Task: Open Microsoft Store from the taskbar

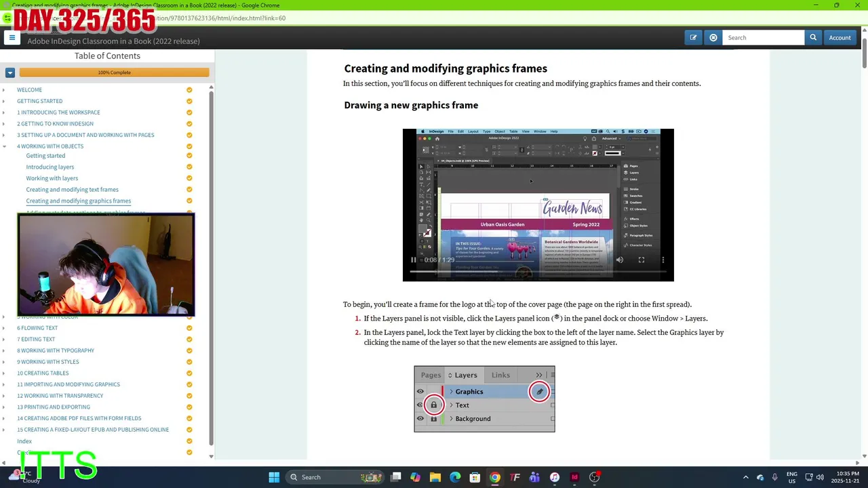Action: point(475,477)
